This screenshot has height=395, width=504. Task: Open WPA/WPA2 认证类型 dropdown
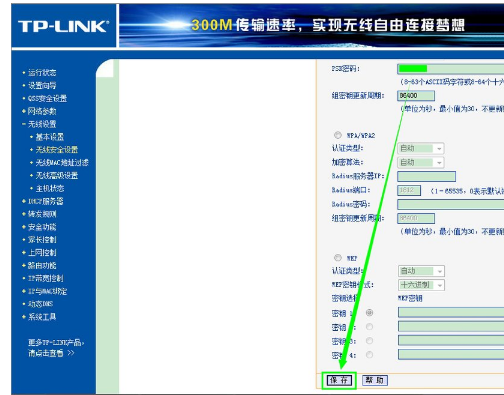(x=421, y=148)
